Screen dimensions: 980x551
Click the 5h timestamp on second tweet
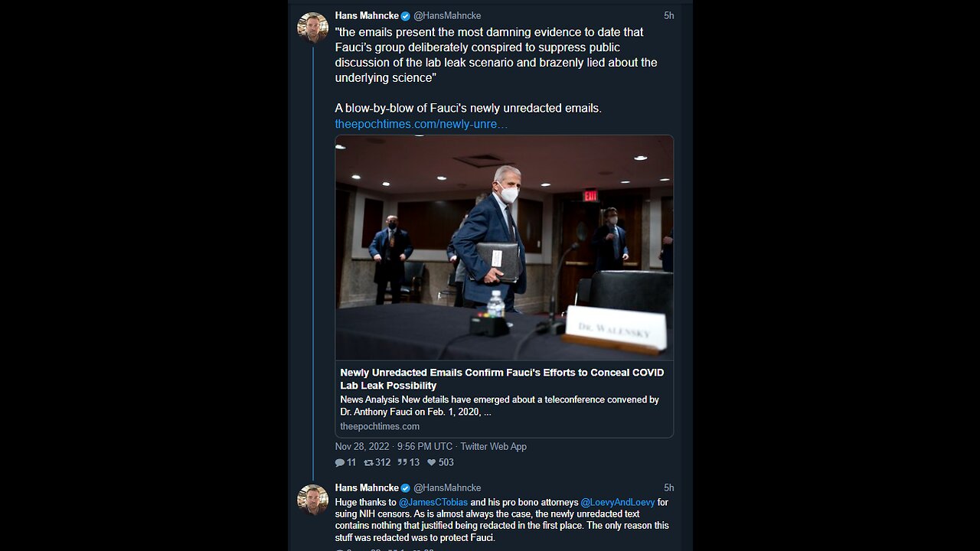[x=668, y=488]
